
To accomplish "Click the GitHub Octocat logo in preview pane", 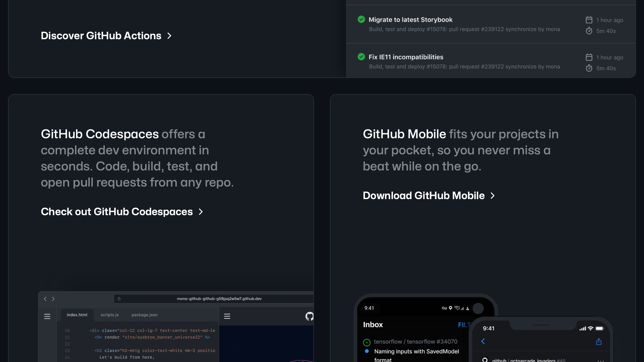I will coord(309,316).
